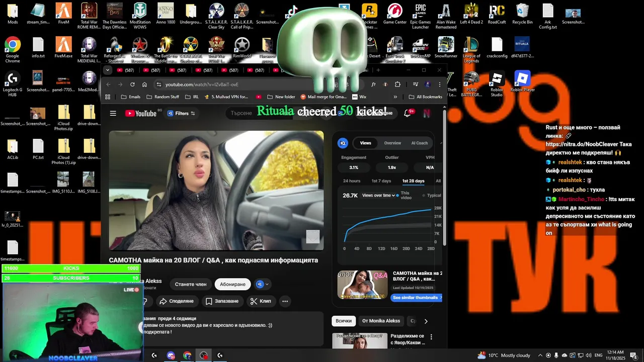Click the YouTube address bar URL
Screen dimensions: 644x362
[202, 84]
